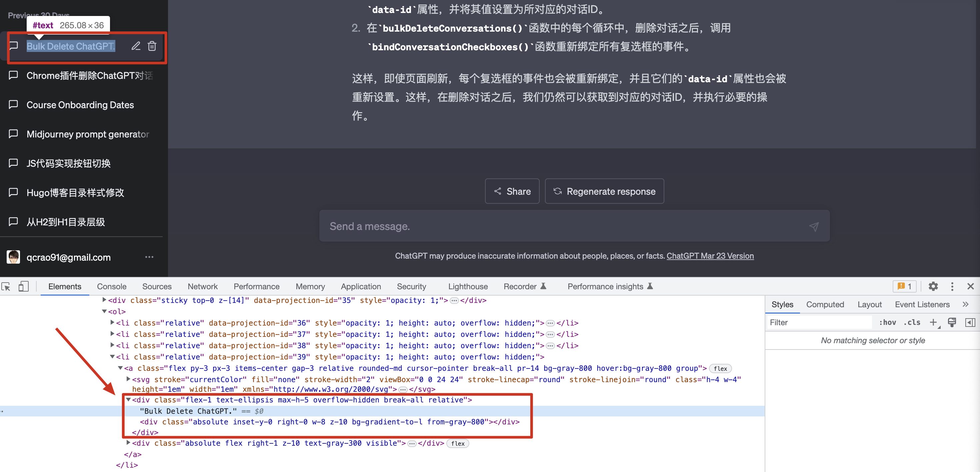980x472 pixels.
Task: Toggle the .cls element classes button
Action: (x=912, y=322)
